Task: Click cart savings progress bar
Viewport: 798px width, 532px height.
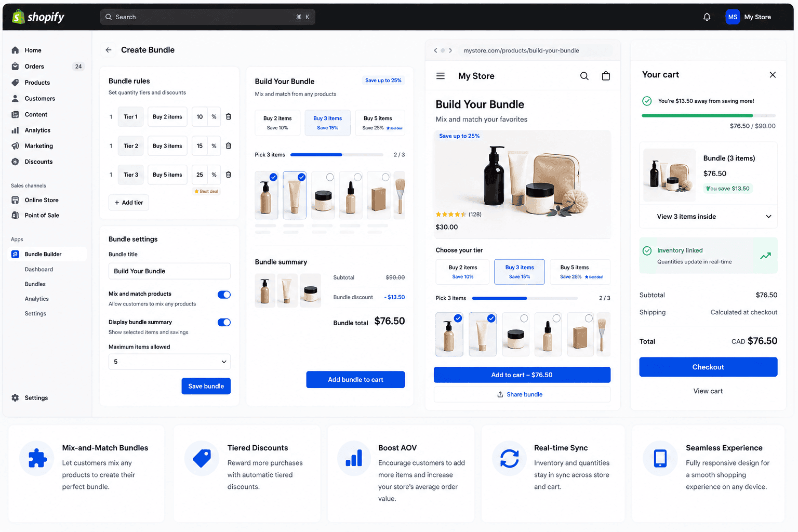Action: (x=709, y=115)
